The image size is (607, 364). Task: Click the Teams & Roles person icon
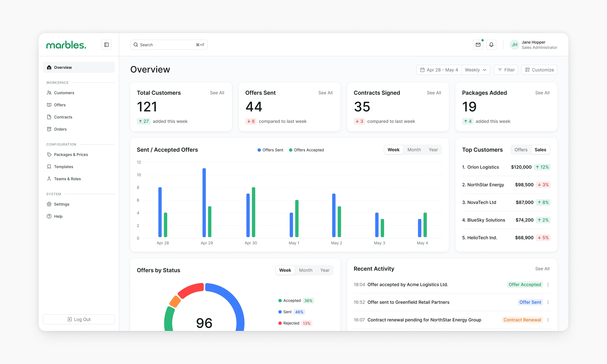(49, 179)
